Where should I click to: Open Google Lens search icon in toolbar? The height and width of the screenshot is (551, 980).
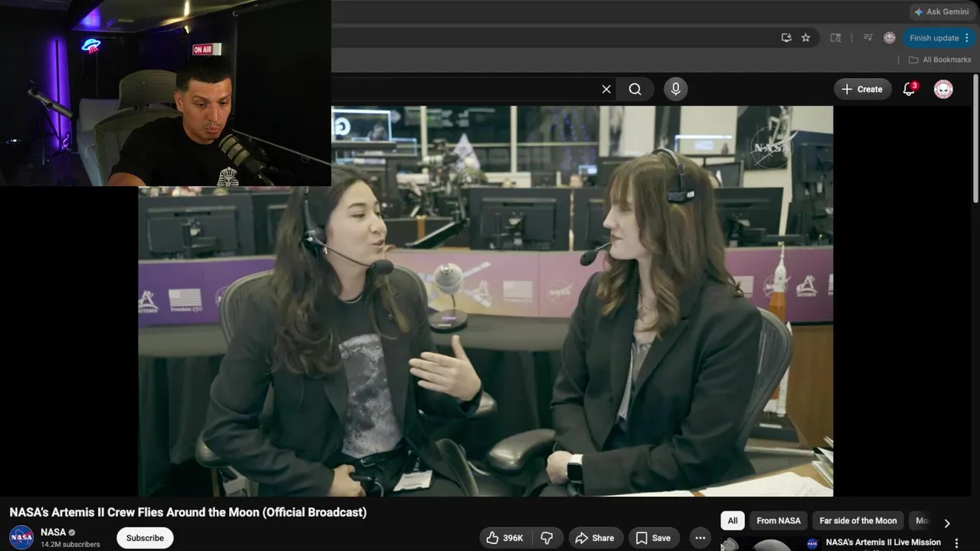[x=836, y=37]
